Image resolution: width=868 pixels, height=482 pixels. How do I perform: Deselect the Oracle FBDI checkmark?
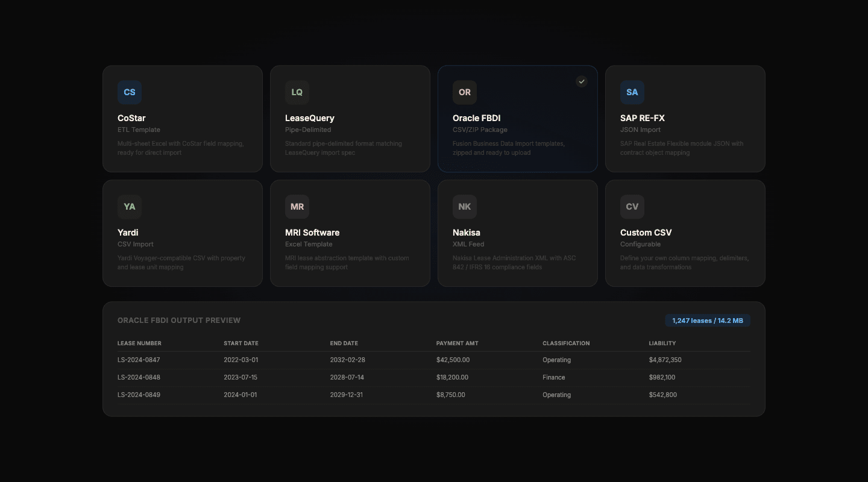pos(581,81)
